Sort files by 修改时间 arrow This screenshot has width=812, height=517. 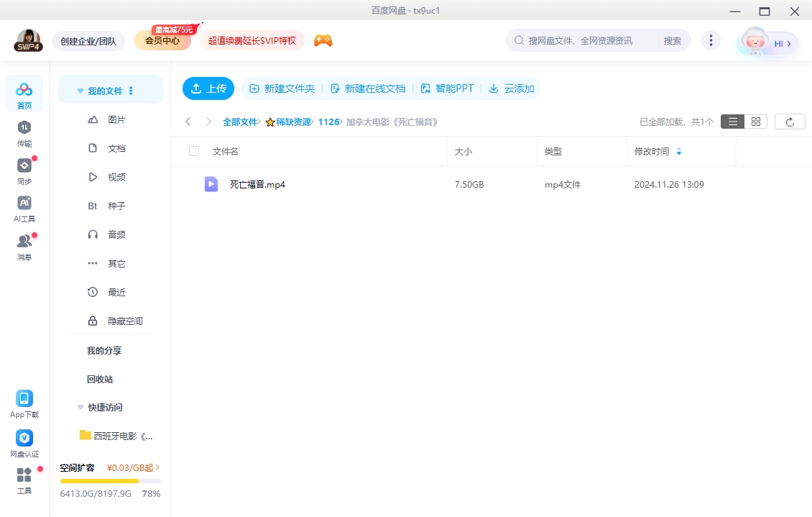(x=680, y=152)
